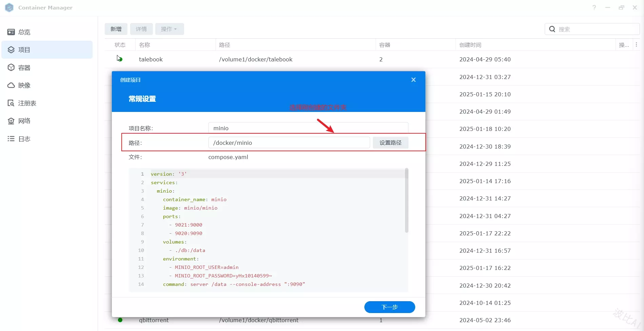Click the 2025-01-18 10:20 creation time
Screen dimensions: 644x331
coord(485,129)
